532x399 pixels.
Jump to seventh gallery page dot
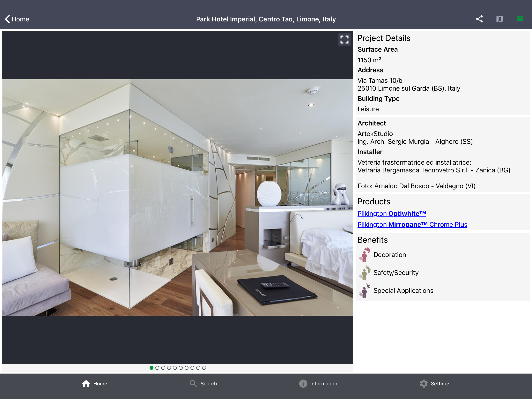pyautogui.click(x=187, y=368)
